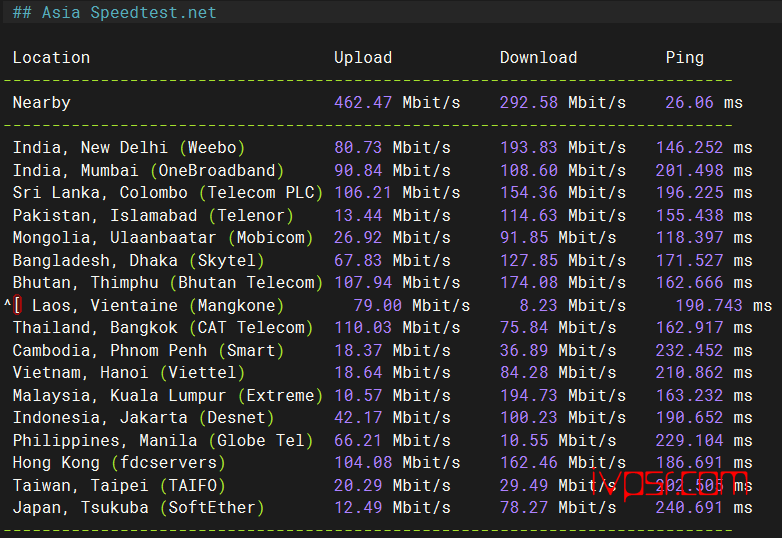Click Hanoi upload value 18.64

click(358, 372)
